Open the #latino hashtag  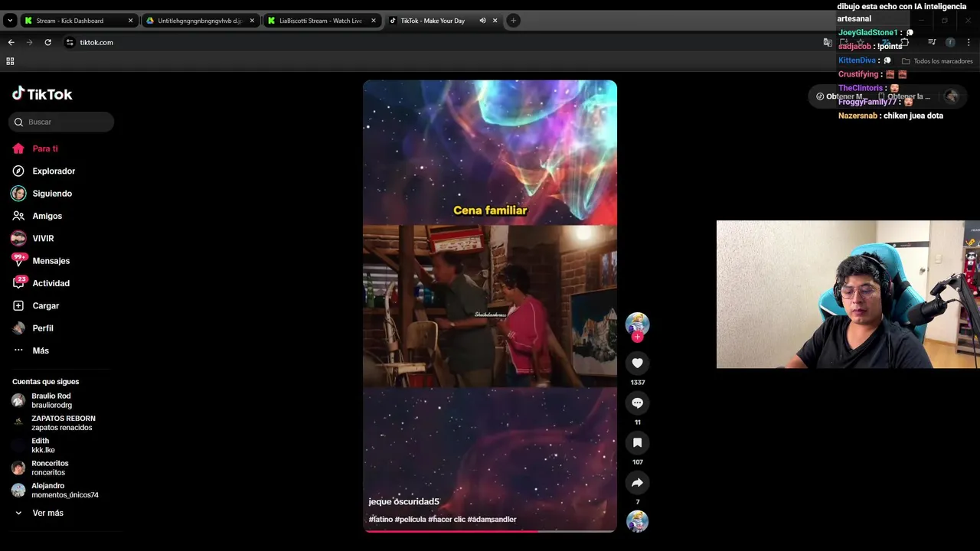pyautogui.click(x=381, y=520)
